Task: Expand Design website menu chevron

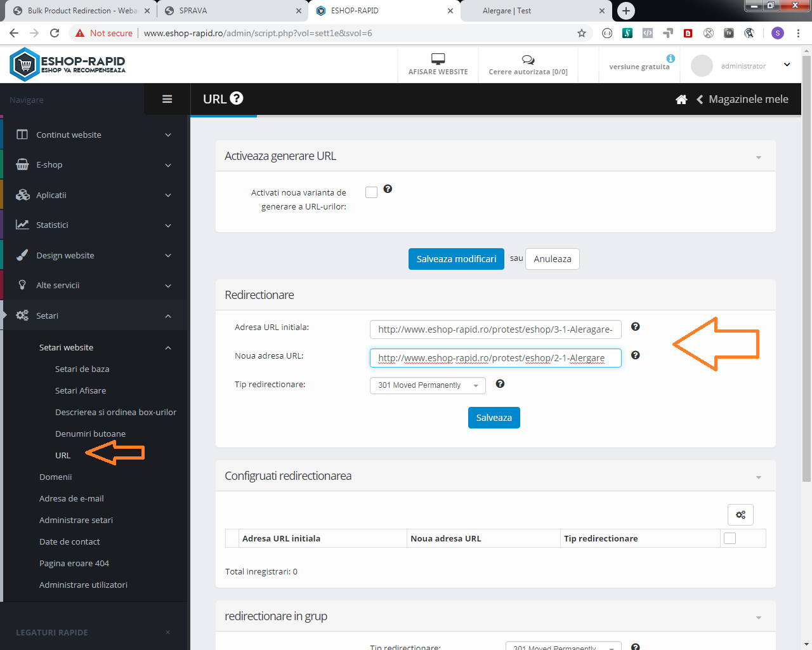Action: point(168,255)
